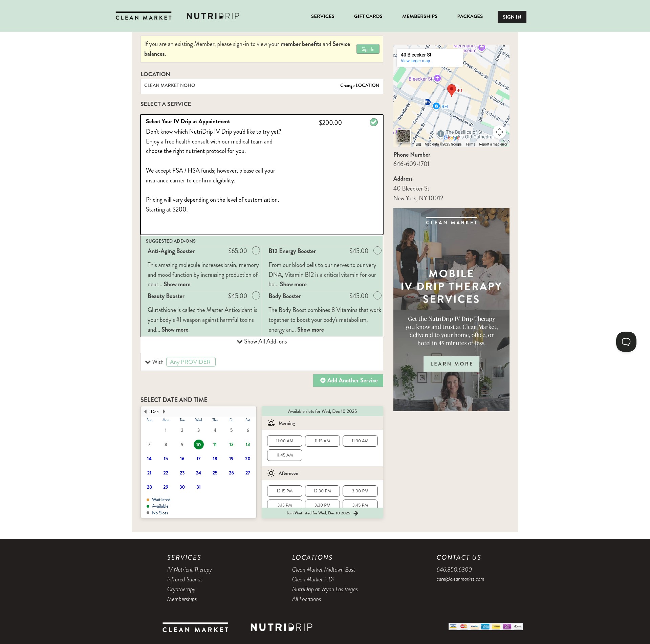The width and height of the screenshot is (650, 644).
Task: Select December 10 on calendar
Action: (x=199, y=445)
